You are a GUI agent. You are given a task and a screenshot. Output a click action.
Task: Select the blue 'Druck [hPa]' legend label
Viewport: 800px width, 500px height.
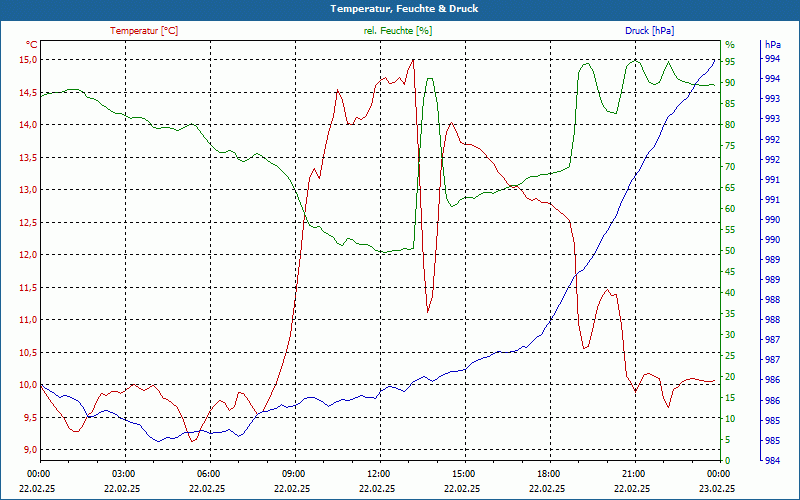tap(649, 31)
